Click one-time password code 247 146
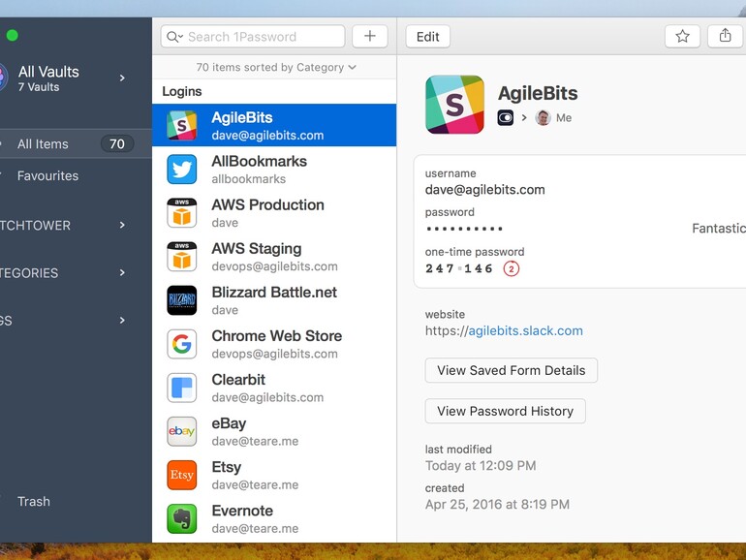Image resolution: width=746 pixels, height=560 pixels. pyautogui.click(x=458, y=268)
